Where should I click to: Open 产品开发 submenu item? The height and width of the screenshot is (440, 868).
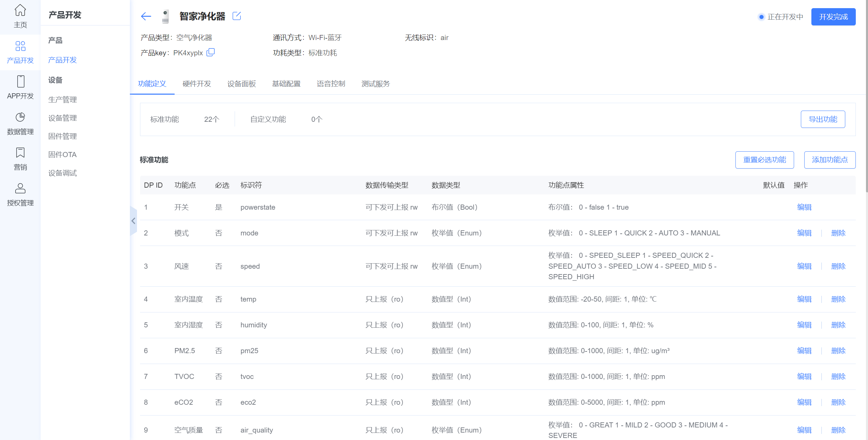(62, 60)
